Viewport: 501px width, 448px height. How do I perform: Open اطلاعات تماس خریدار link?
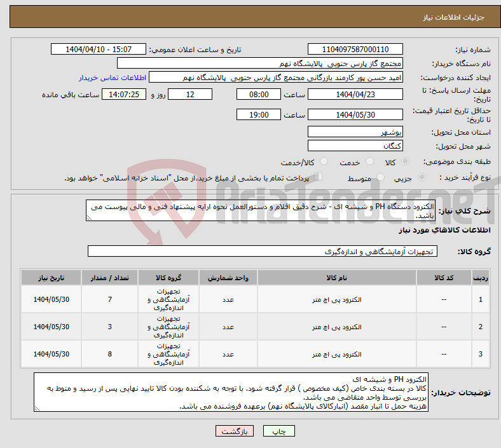(x=113, y=78)
